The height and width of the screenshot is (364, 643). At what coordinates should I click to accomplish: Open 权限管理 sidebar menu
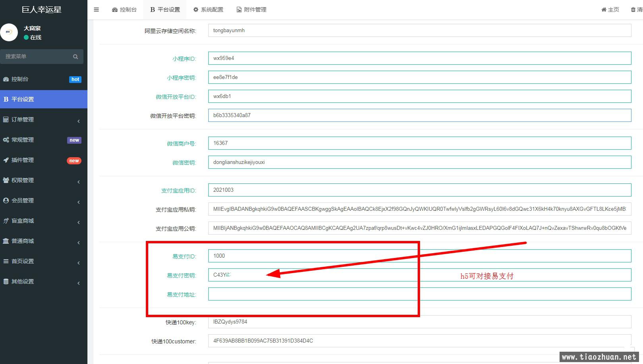click(44, 180)
